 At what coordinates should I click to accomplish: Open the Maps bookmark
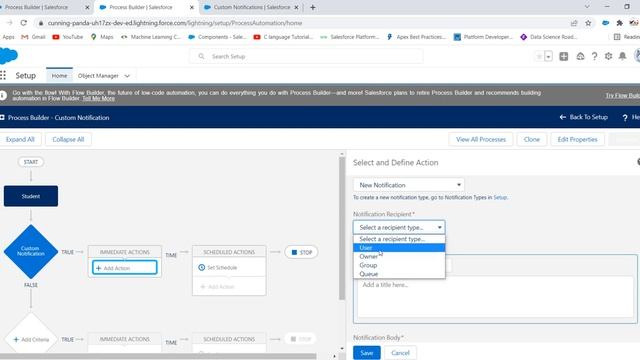pyautogui.click(x=102, y=37)
